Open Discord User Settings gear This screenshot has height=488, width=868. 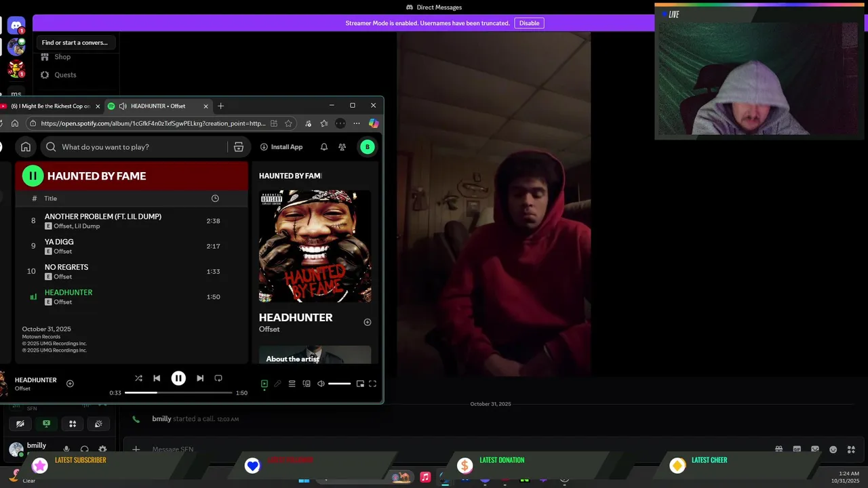click(102, 449)
